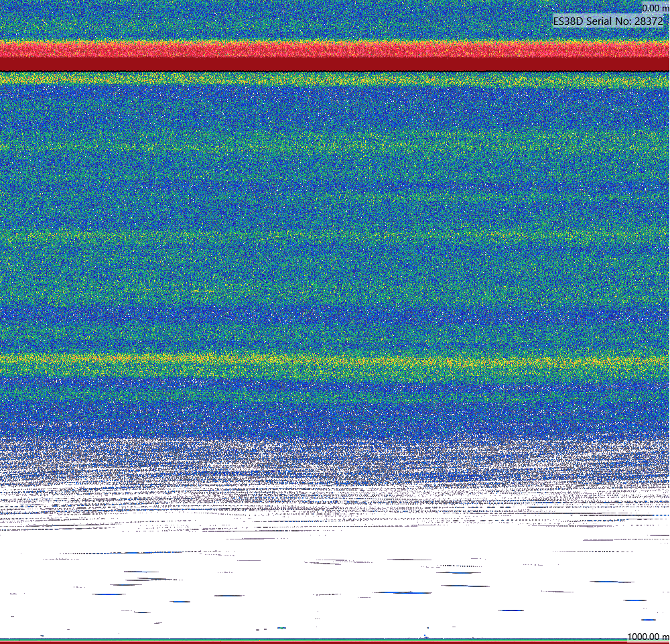Screen dimensions: 670x644
Task: Select the lowest blue dash near the right edge
Action: click(648, 620)
